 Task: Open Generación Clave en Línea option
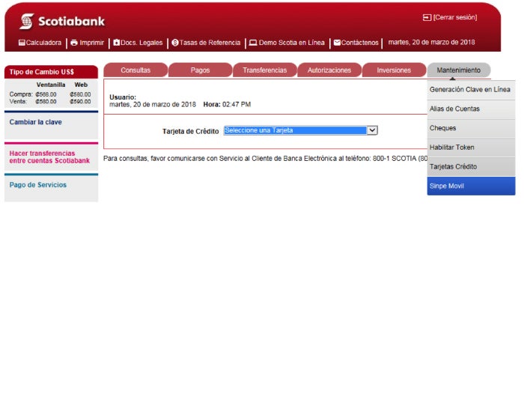tap(471, 90)
